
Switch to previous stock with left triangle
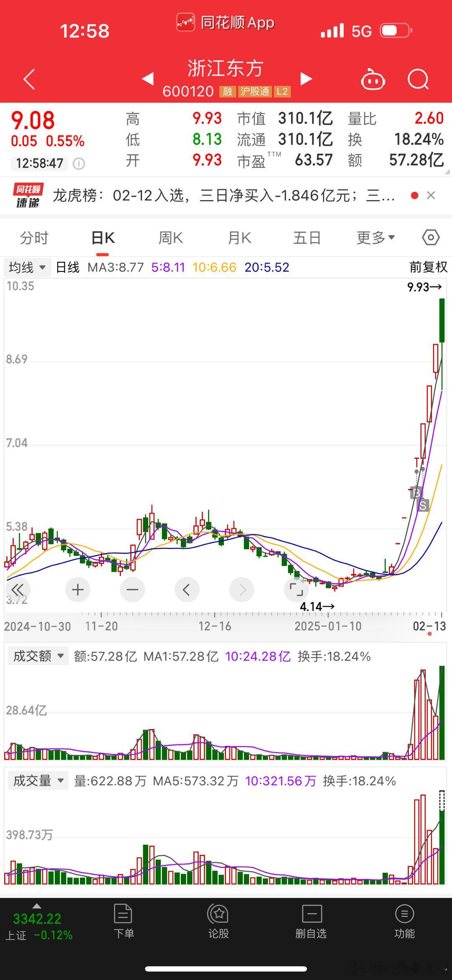tap(148, 79)
